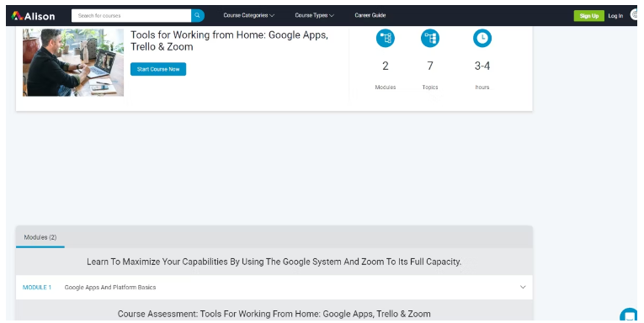644x323 pixels.
Task: Click the Alison logo
Action: point(33,16)
